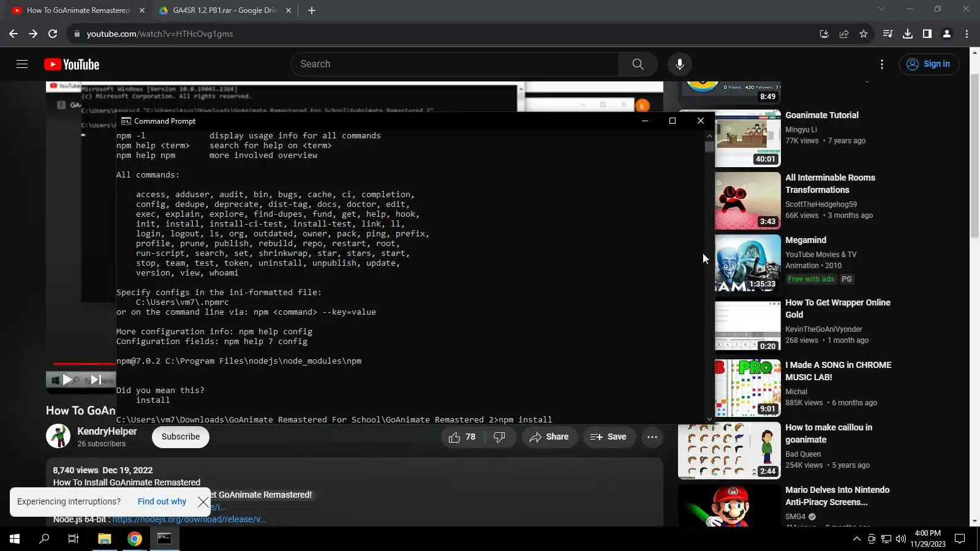The width and height of the screenshot is (980, 551).
Task: Open I Made A SONG in CHROME video
Action: tap(839, 371)
